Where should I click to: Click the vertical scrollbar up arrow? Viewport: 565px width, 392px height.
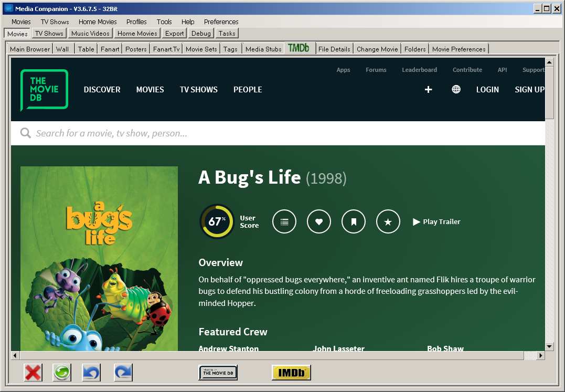(x=549, y=62)
